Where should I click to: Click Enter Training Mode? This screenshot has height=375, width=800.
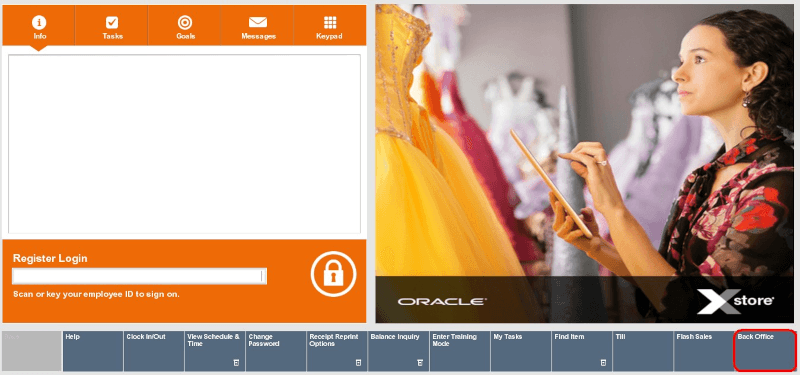point(460,351)
